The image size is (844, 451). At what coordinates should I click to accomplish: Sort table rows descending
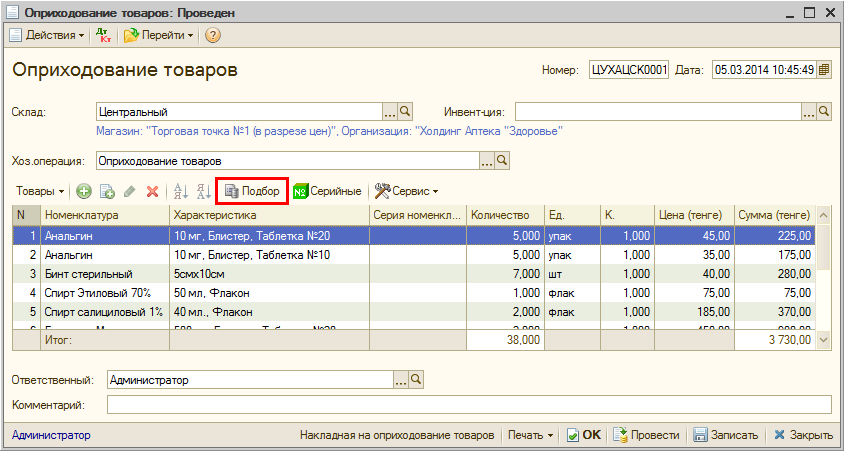203,191
